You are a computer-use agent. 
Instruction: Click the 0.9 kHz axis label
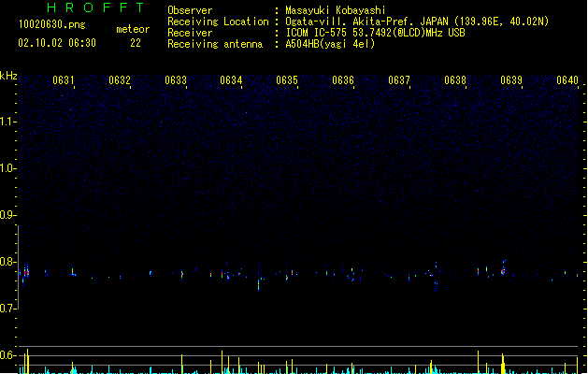pos(7,215)
